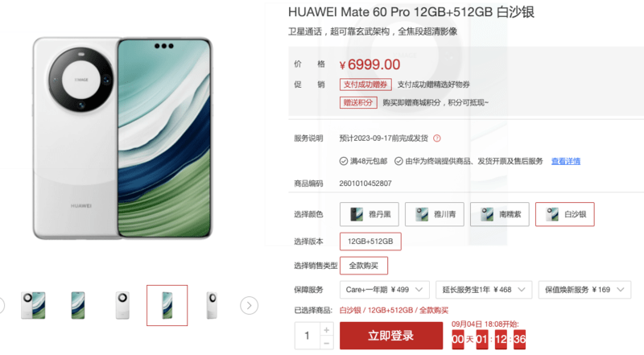Click the 满48元包邮 checkmark icon

click(344, 161)
